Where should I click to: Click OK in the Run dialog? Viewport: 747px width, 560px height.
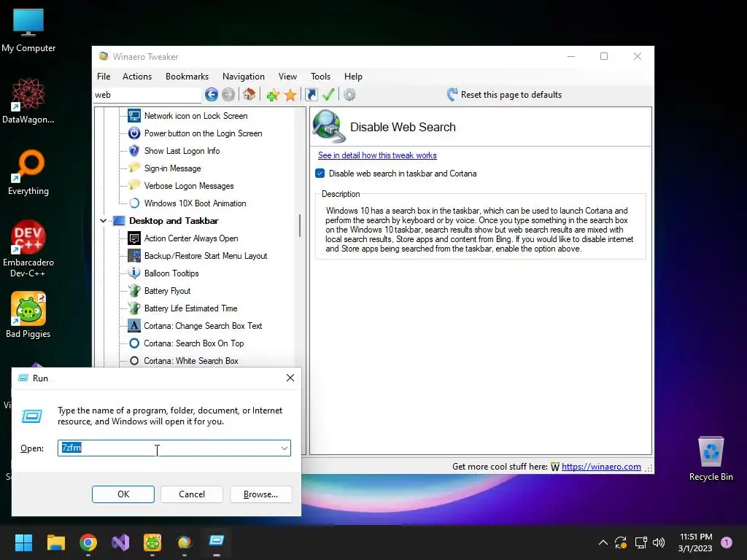click(123, 494)
